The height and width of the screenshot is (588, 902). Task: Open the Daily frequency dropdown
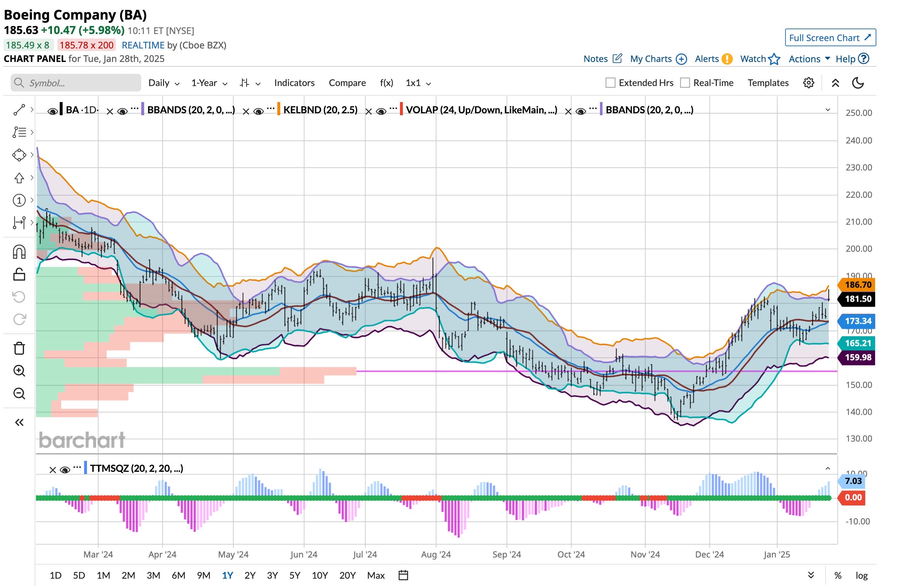click(164, 83)
